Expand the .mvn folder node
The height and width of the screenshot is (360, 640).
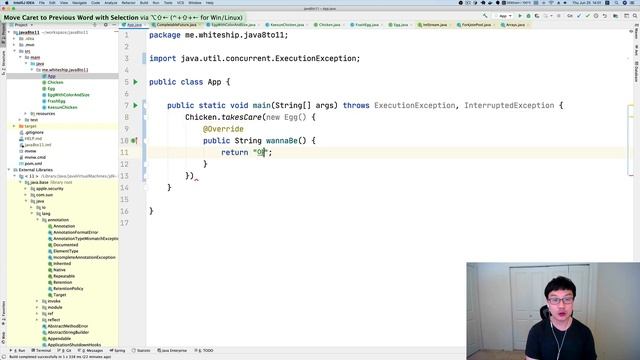[x=15, y=45]
